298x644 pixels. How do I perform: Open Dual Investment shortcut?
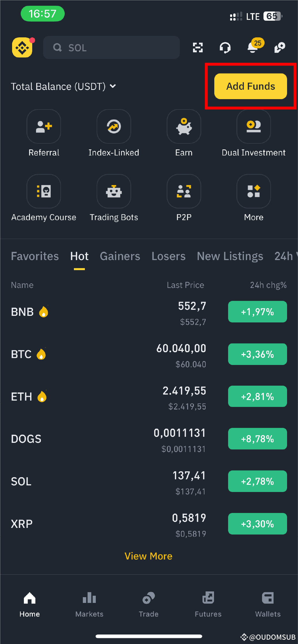click(253, 126)
